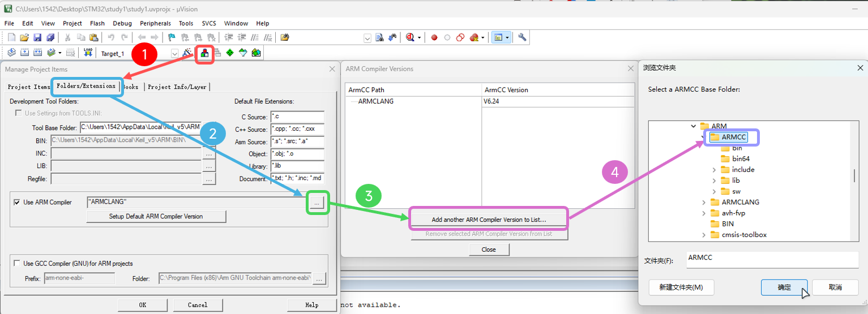Enable Use GCC Compiler (GNU) checkbox
The image size is (868, 314).
(16, 263)
